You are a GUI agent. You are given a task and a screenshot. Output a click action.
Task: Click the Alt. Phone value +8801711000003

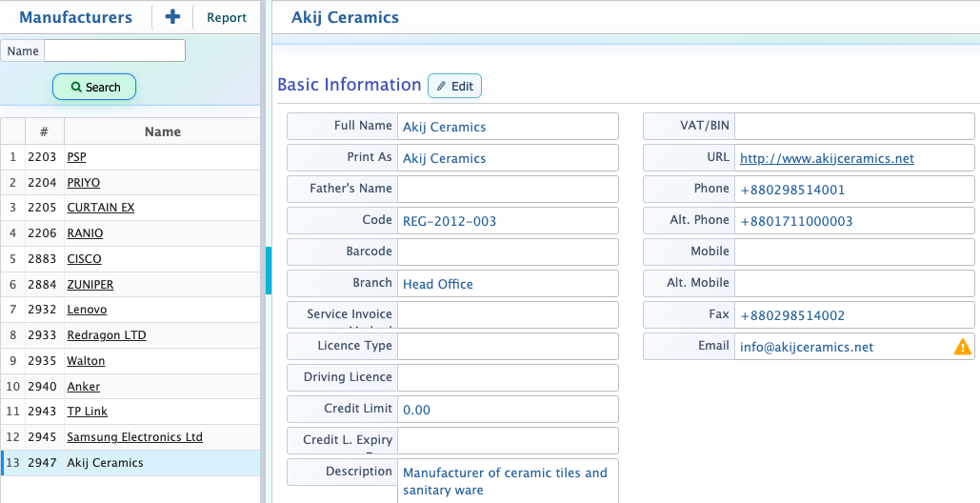tap(796, 221)
